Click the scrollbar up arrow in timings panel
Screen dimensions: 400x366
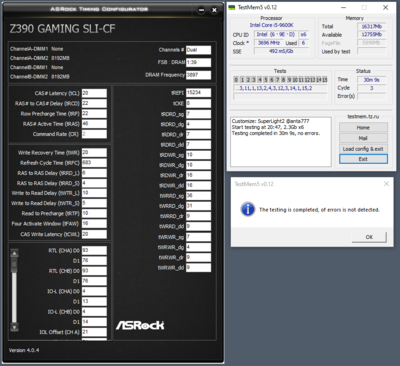pos(14,253)
